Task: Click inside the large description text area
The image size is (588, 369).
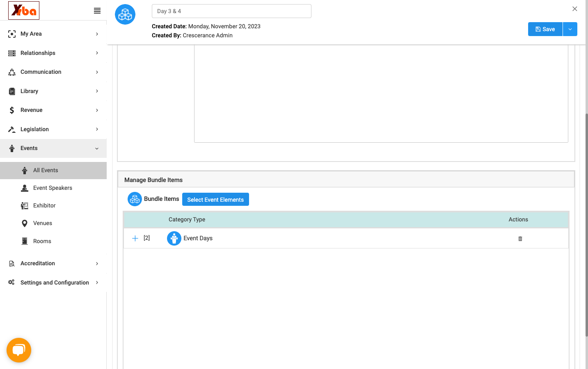Action: 381,93
